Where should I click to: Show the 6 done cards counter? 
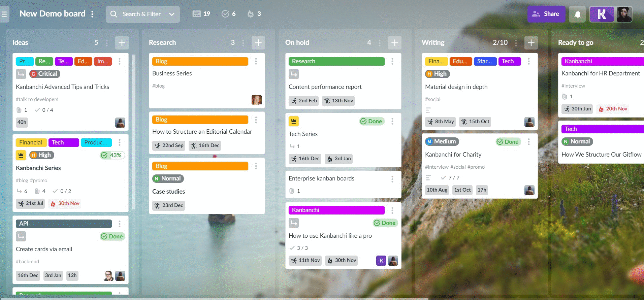pos(229,14)
